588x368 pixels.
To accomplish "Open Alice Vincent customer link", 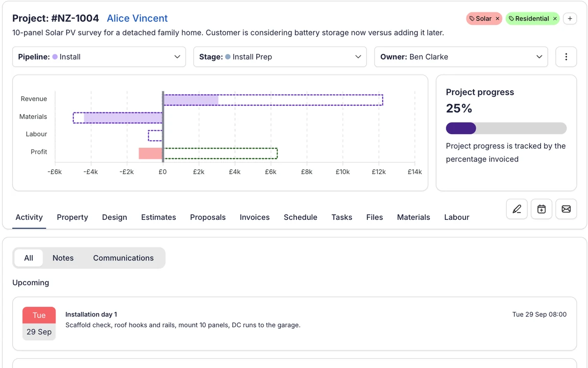I will pyautogui.click(x=137, y=18).
